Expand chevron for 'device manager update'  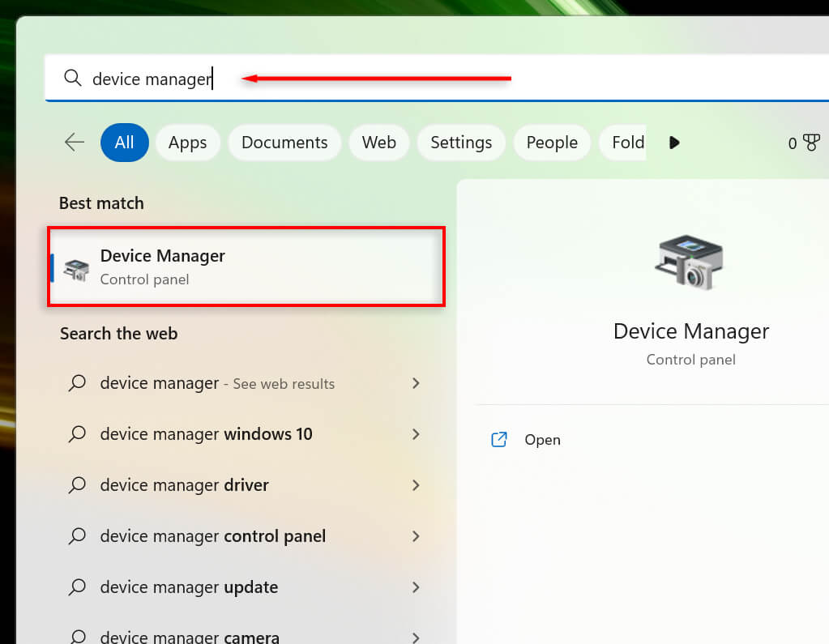coord(416,587)
